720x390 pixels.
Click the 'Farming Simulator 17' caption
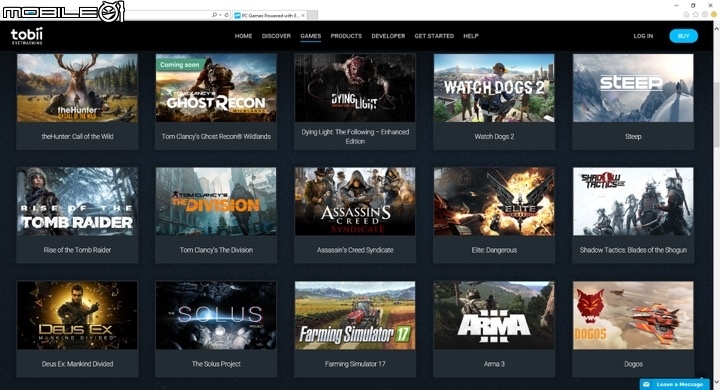coord(355,364)
